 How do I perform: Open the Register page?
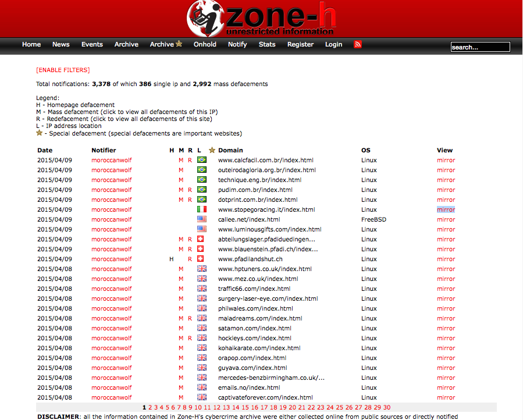(300, 44)
